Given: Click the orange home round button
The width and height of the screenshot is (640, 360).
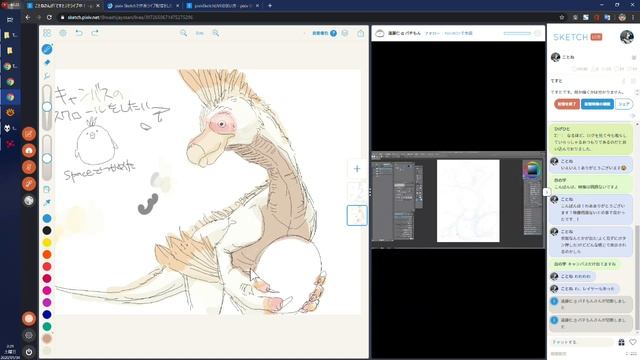Looking at the screenshot, I should click(29, 151).
